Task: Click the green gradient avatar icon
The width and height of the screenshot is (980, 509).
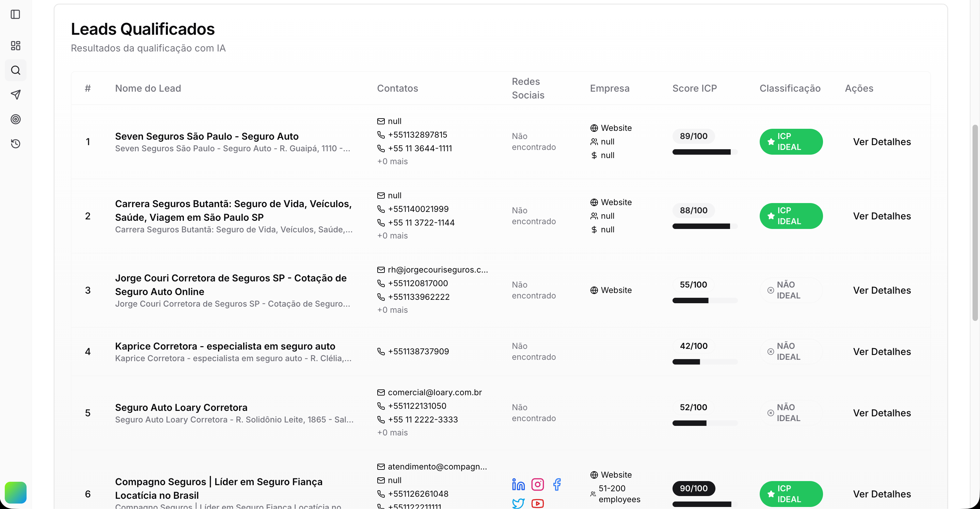Action: pos(16,492)
